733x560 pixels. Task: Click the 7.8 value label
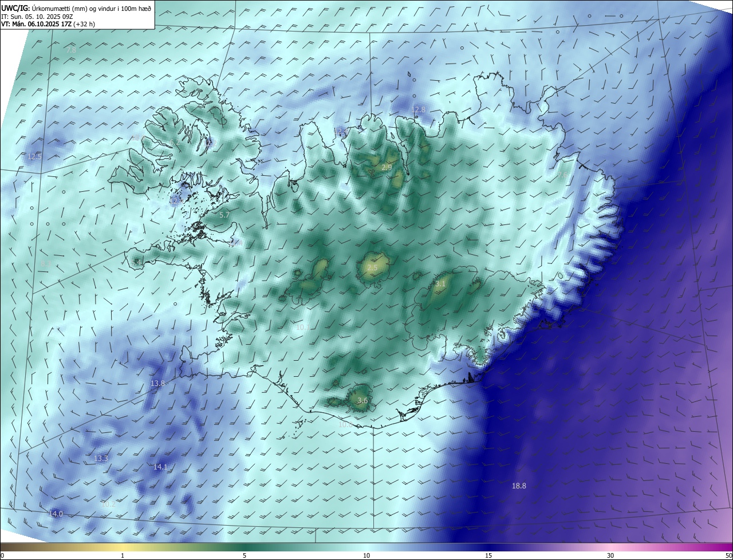point(71,50)
